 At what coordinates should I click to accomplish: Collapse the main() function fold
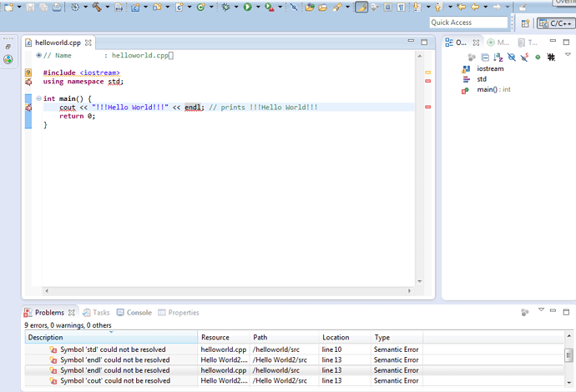pos(38,98)
